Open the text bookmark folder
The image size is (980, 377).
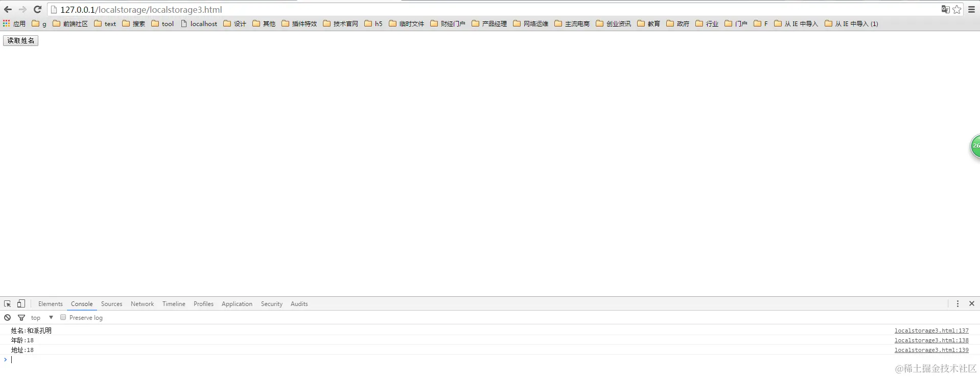[x=105, y=23]
